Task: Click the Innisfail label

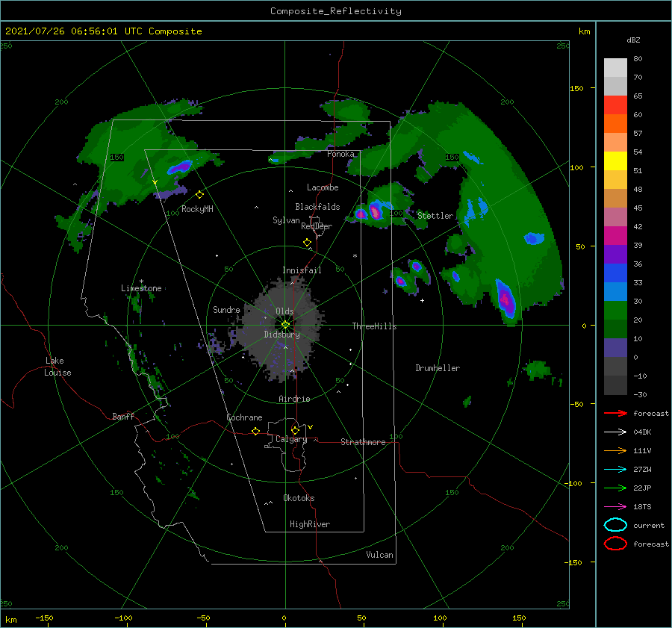Action: pos(302,270)
